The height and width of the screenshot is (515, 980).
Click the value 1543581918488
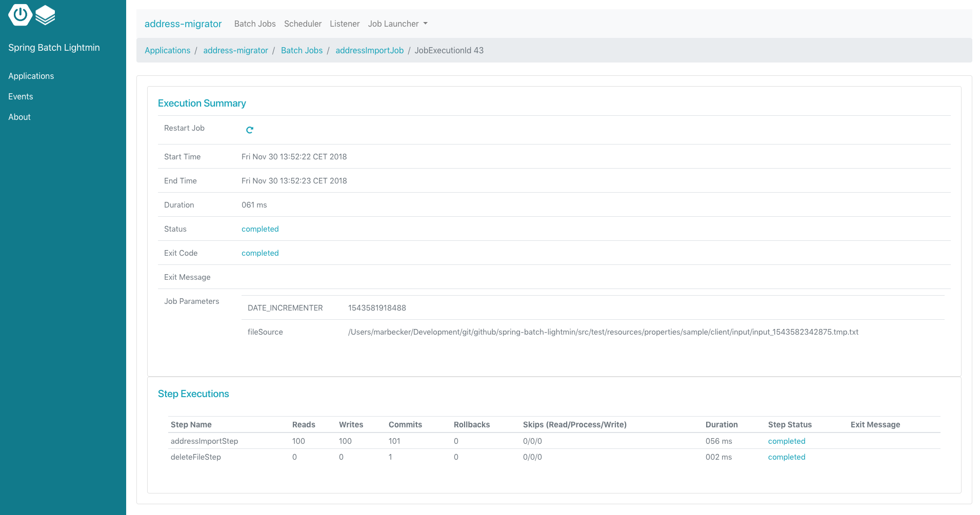coord(377,308)
